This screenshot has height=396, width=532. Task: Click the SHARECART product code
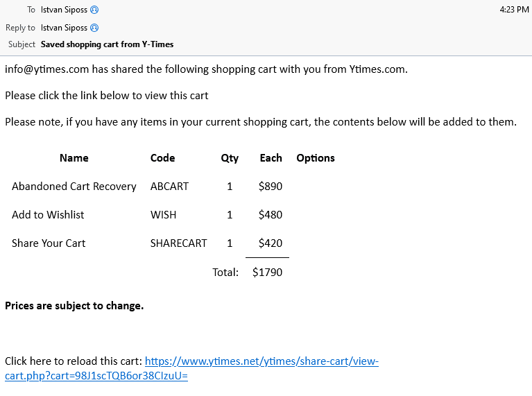(x=178, y=243)
